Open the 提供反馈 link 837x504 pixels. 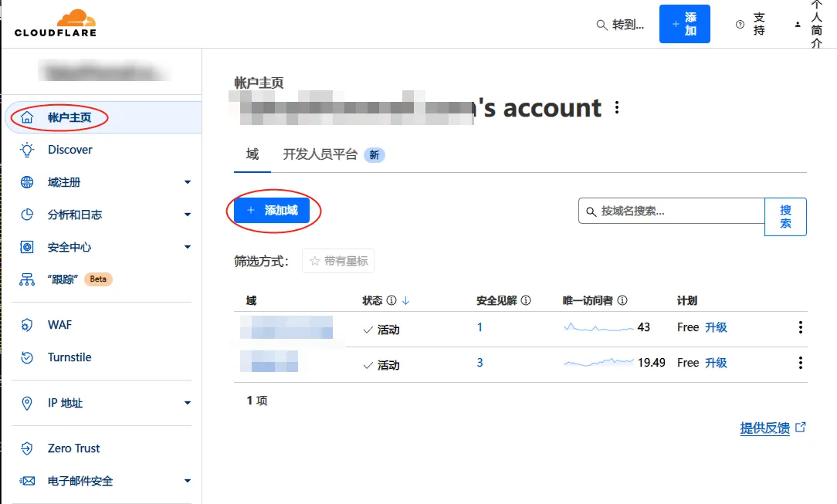(767, 428)
